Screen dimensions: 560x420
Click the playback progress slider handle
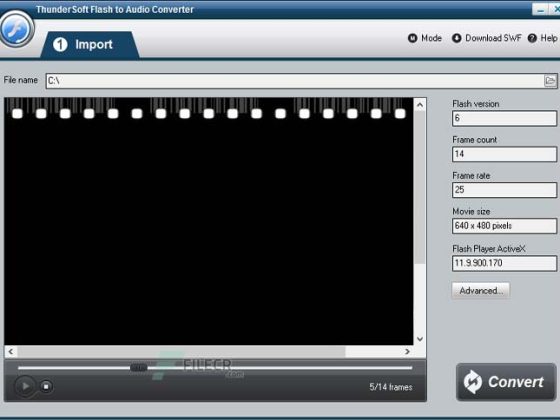tap(138, 368)
